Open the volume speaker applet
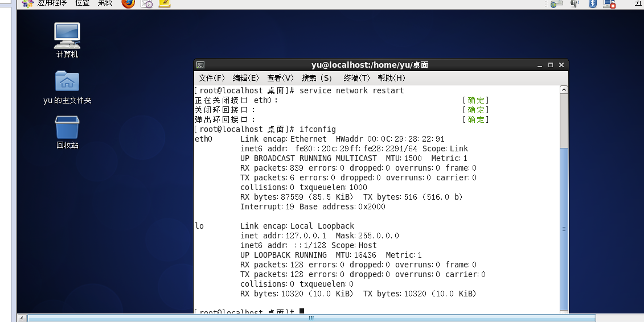This screenshot has height=322, width=644. tap(575, 3)
